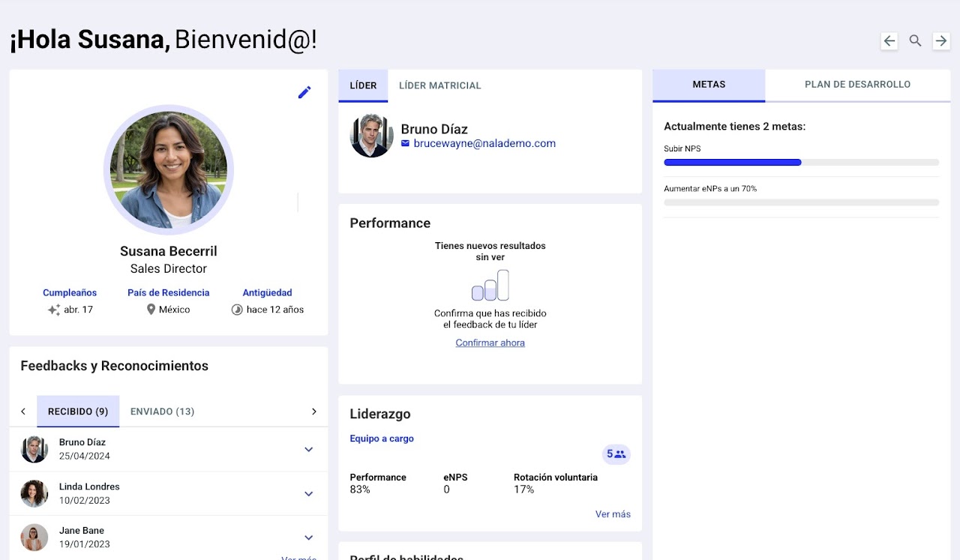
Task: Click the Performance bar chart icon
Action: click(490, 286)
